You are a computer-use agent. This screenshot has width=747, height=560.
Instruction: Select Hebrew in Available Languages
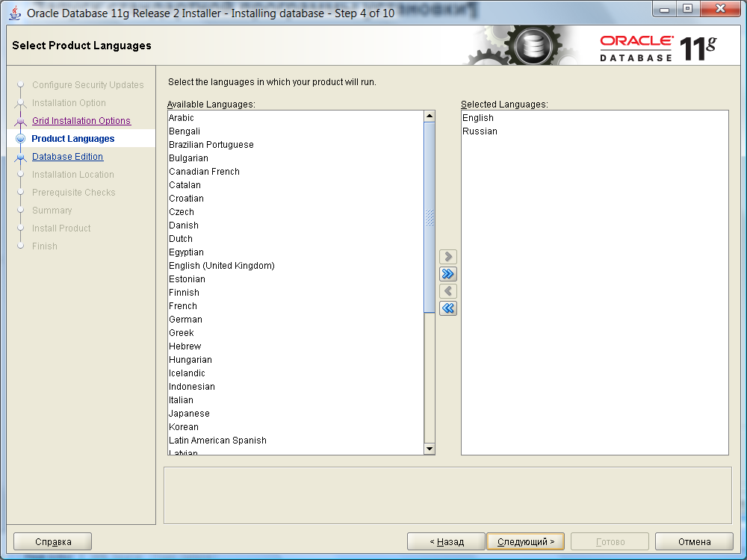(295, 346)
